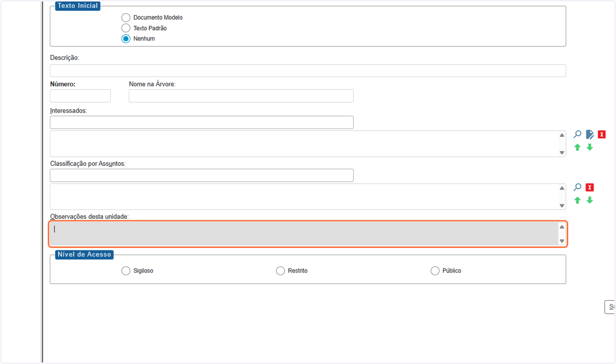
Task: Click Assuntos list scroll up arrow
Action: (562, 188)
